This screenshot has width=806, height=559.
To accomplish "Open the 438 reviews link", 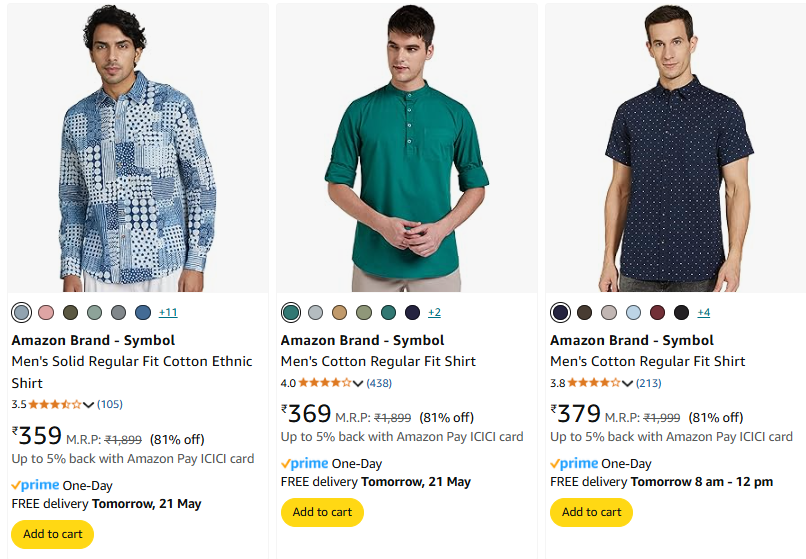I will pyautogui.click(x=379, y=383).
